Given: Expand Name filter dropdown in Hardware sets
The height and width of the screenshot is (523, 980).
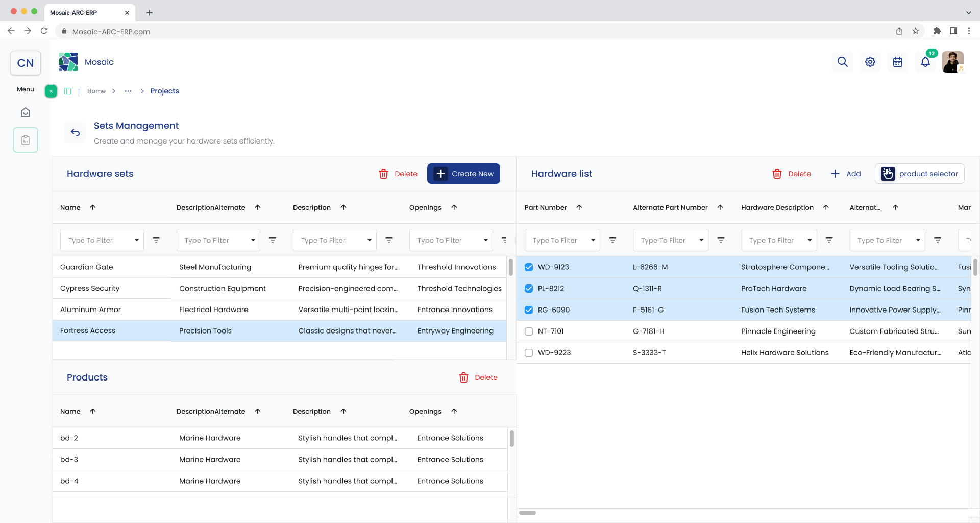Looking at the screenshot, I should pyautogui.click(x=137, y=240).
